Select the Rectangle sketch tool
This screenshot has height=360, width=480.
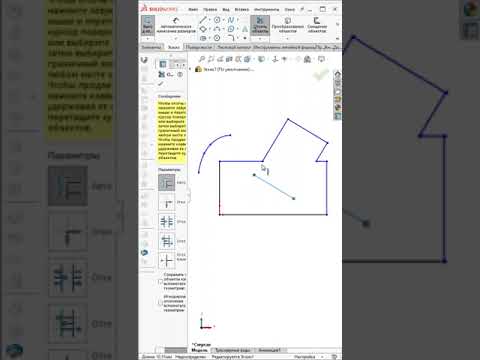pos(203,29)
